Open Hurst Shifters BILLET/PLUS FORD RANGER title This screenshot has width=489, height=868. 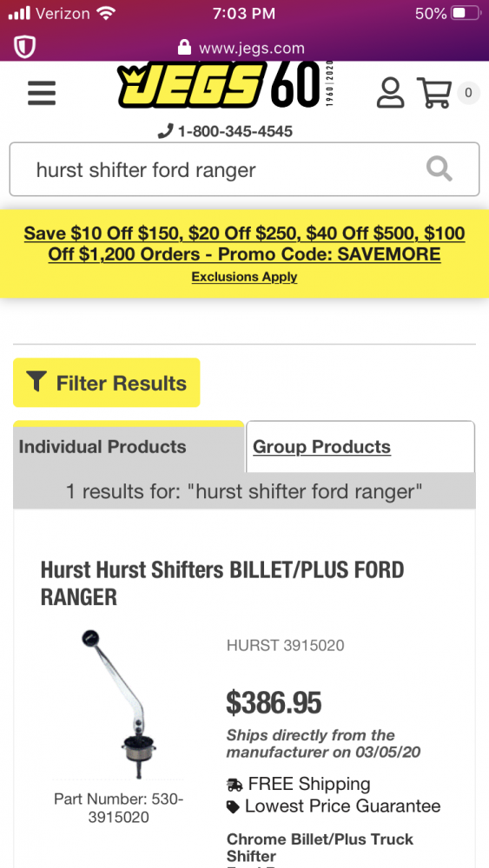coord(222,583)
